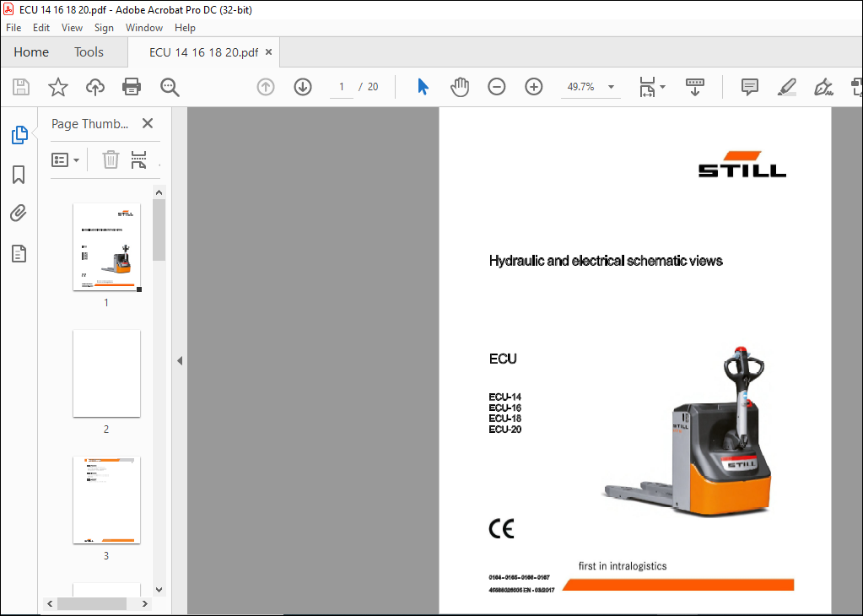Viewport: 863px width, 616px height.
Task: Click the 'Hydraulic and electrical schematic views' title
Action: tap(606, 261)
